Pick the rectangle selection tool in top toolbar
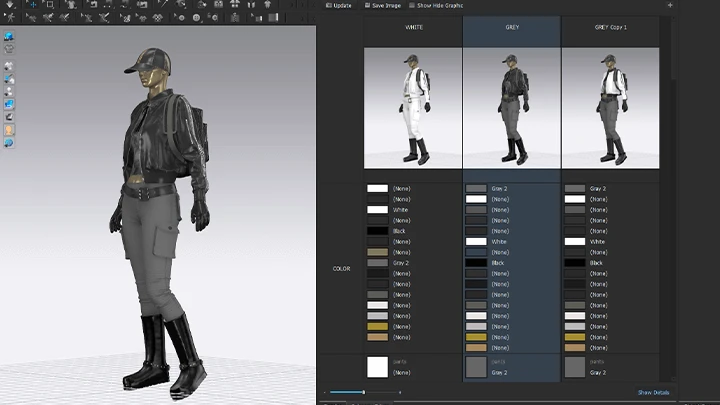Viewport: 720px width, 405px height. pos(50,5)
